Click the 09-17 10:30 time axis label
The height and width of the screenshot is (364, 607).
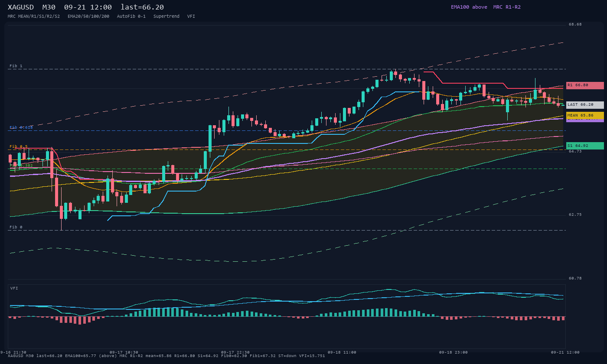tap(124, 352)
